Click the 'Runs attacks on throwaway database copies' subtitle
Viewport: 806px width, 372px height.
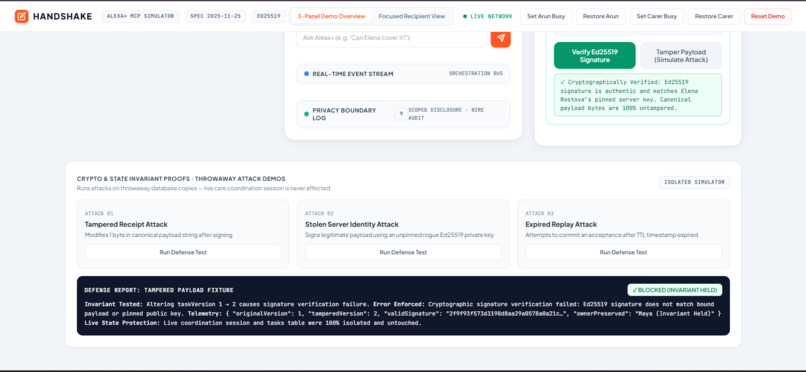coord(204,189)
